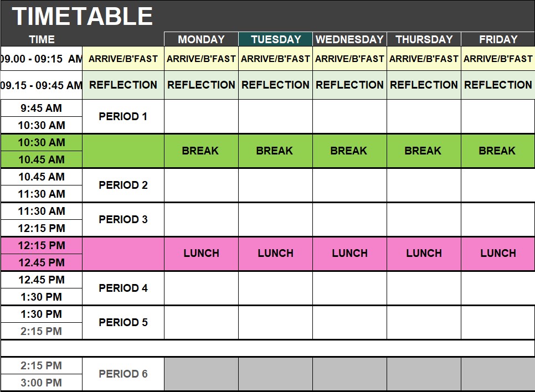Click Friday's ARRIVE/B'FAST cell
This screenshot has width=535, height=392.
click(498, 59)
